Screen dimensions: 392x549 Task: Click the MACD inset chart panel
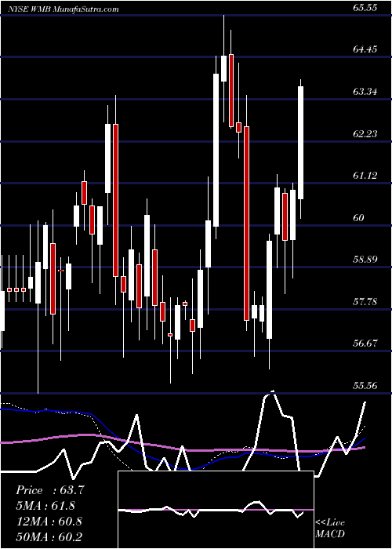(x=216, y=510)
